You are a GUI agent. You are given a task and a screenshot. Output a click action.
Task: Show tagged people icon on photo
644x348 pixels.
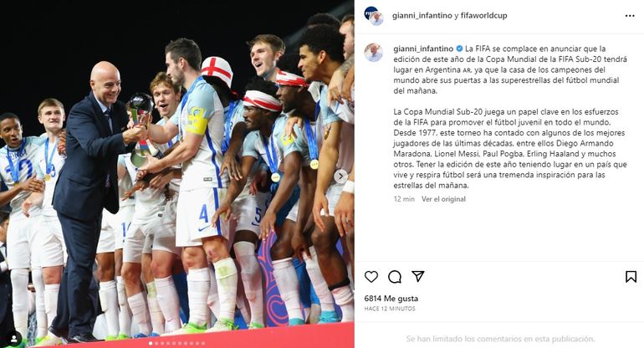(x=13, y=339)
